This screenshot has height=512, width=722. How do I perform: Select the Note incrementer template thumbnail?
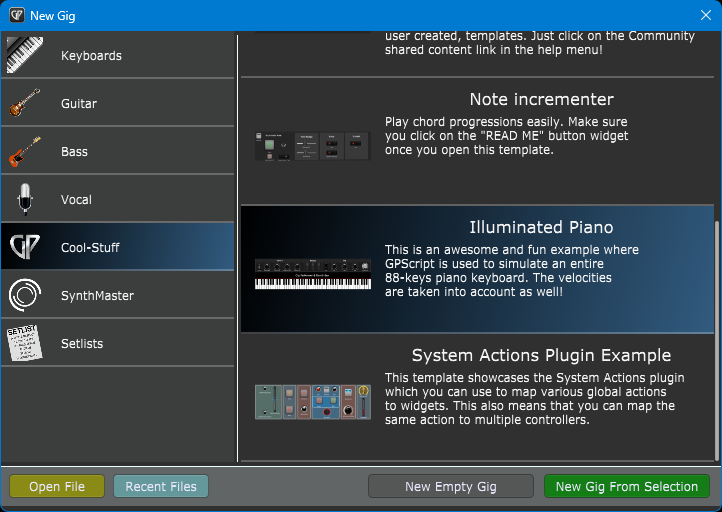pos(313,146)
